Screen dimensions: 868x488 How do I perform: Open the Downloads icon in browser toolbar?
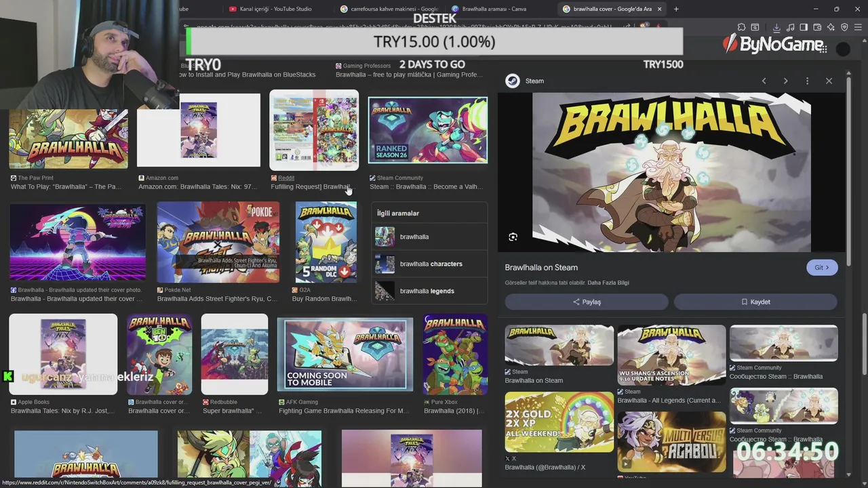(x=776, y=27)
